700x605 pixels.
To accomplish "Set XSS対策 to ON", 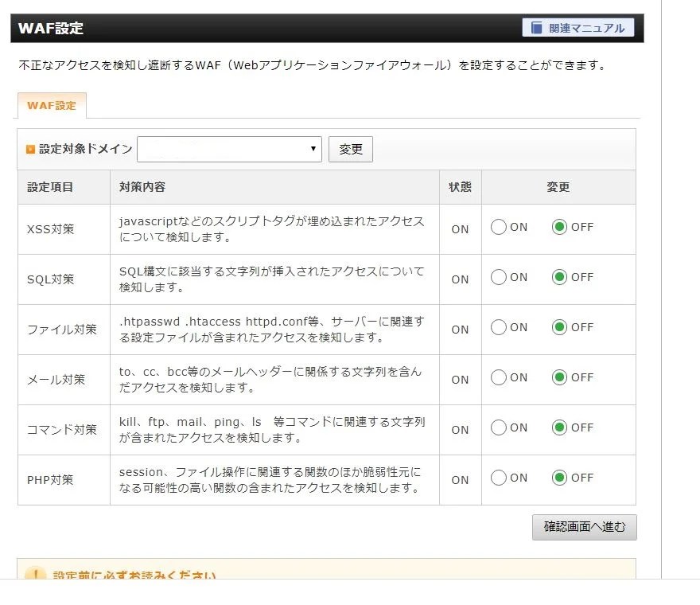I will (499, 227).
